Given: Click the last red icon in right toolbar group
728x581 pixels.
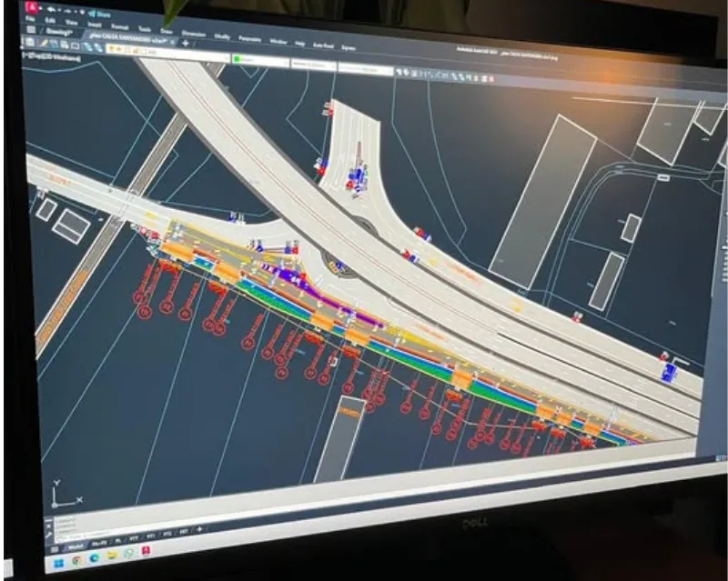Looking at the screenshot, I should tap(490, 80).
